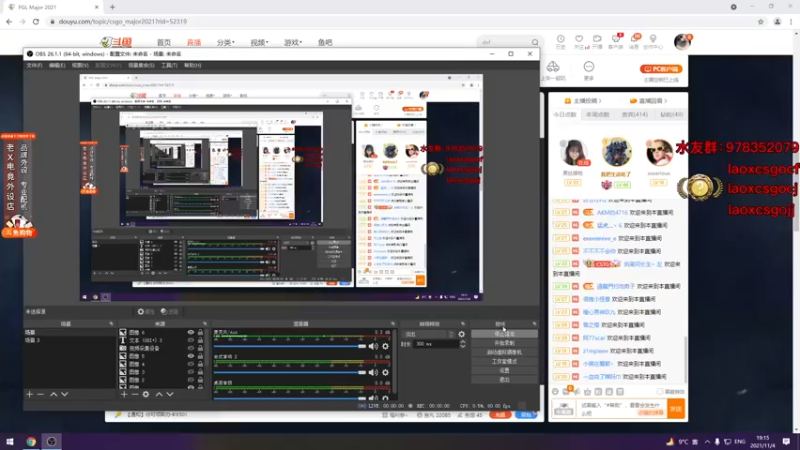Screen dimensions: 800x450
Task: Move source down with arrow in Sources panel
Action: [170, 394]
